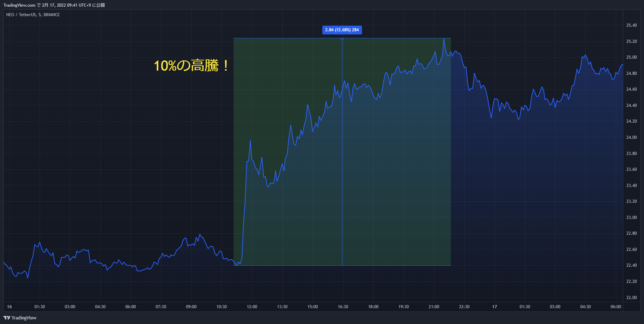Click the 12:00 time axis label

coord(252,307)
